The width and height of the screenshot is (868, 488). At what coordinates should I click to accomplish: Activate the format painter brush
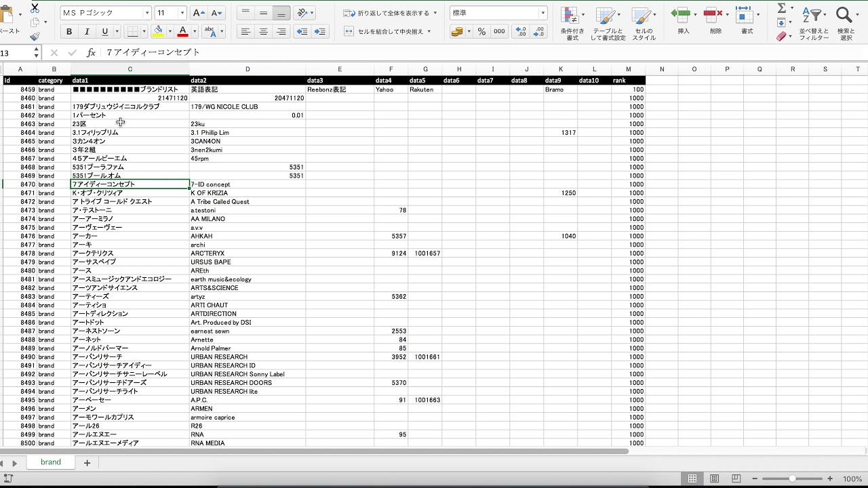click(x=35, y=37)
